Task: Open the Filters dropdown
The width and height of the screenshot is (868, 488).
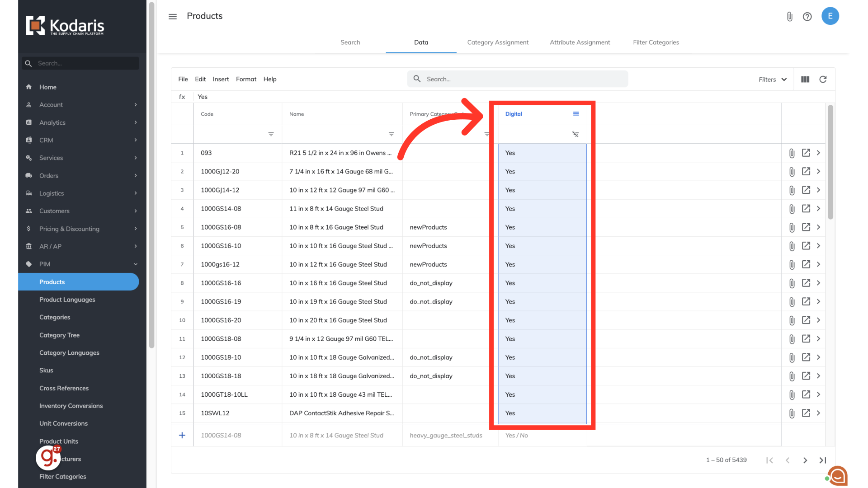Action: click(x=773, y=79)
